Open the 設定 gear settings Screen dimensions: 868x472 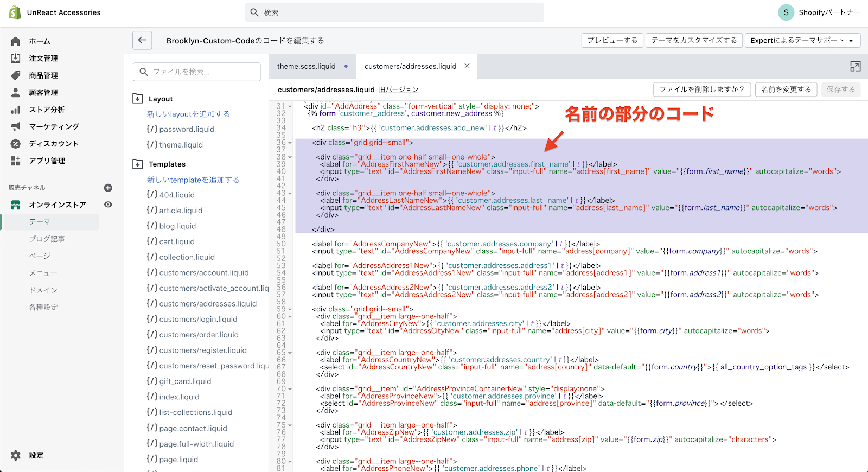tap(16, 455)
